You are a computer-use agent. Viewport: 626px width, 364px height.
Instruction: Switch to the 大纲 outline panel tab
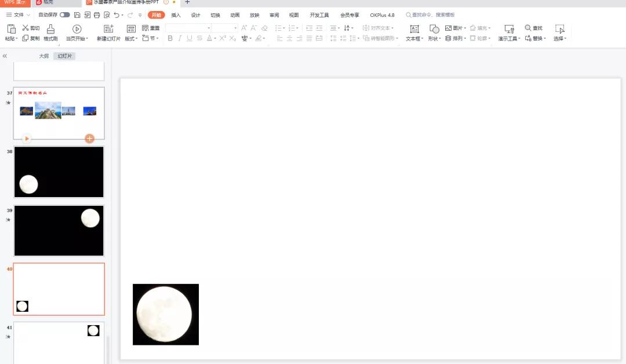(43, 56)
